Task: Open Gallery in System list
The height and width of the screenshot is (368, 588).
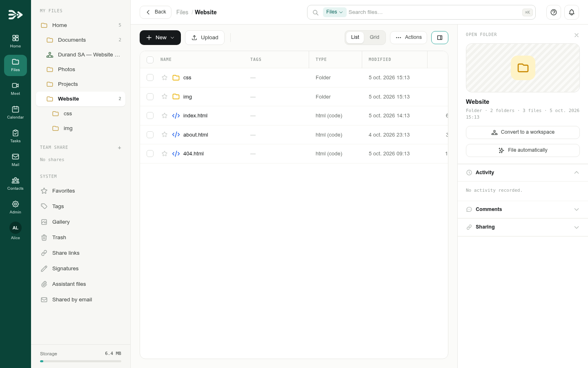Action: tap(81, 222)
